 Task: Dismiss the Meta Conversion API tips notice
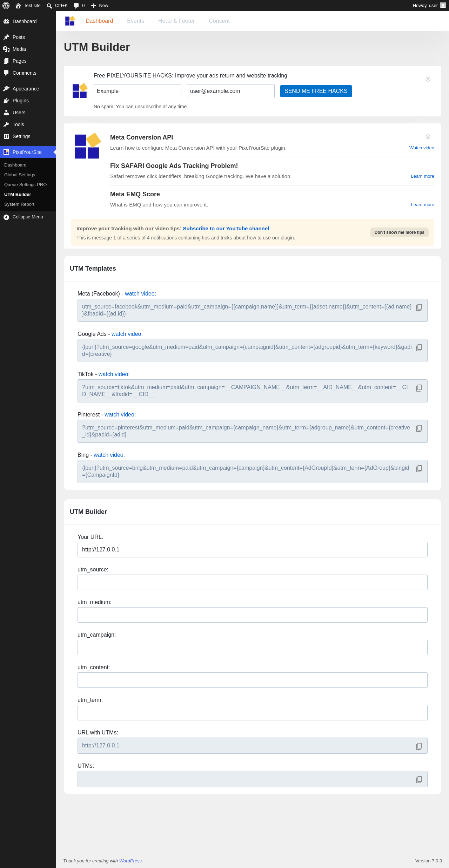pos(428,137)
